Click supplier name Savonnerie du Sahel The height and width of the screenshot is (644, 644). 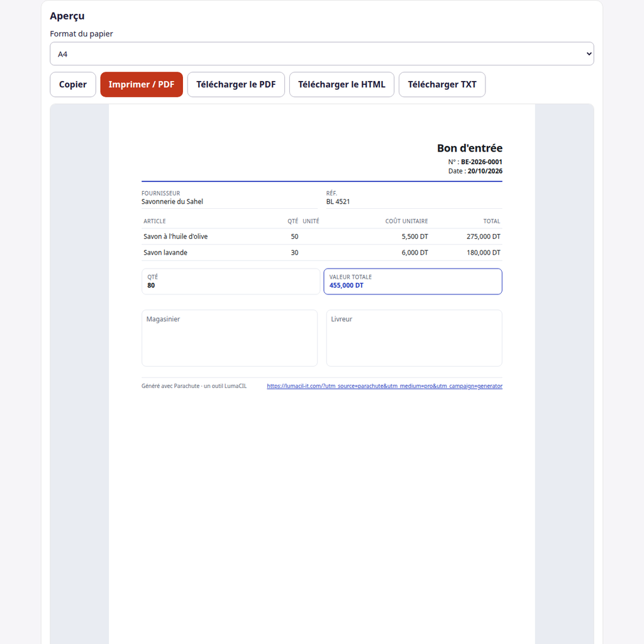point(172,202)
